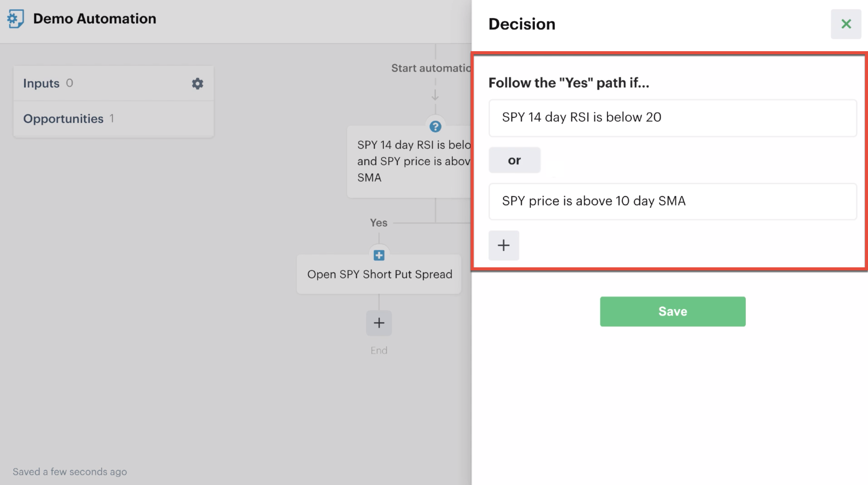The height and width of the screenshot is (485, 868).
Task: Open the SPY price above SMA condition
Action: (x=672, y=201)
